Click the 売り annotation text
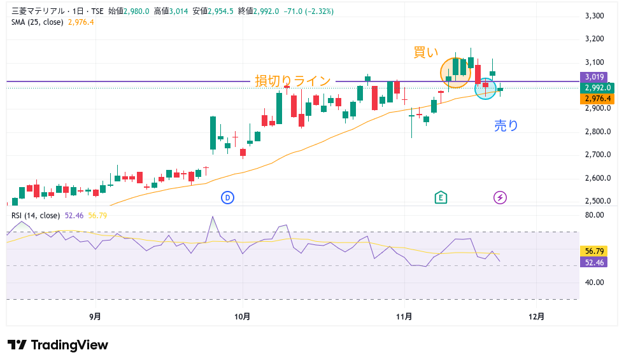624x364 pixels. pos(506,126)
